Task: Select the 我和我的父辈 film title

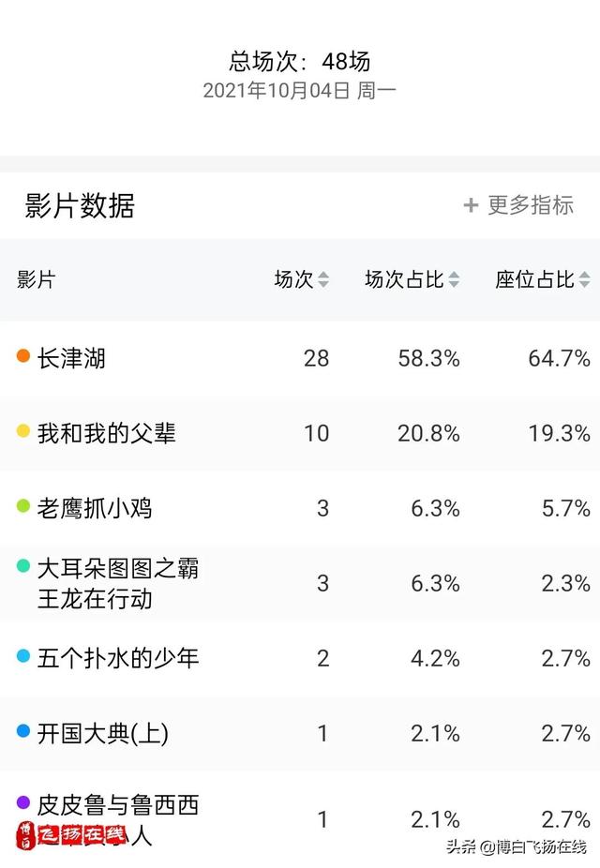Action: pyautogui.click(x=106, y=433)
